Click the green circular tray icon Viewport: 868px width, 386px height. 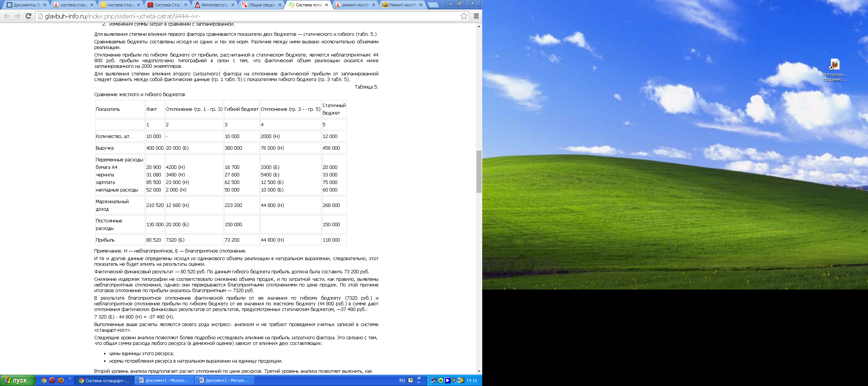coord(440,380)
